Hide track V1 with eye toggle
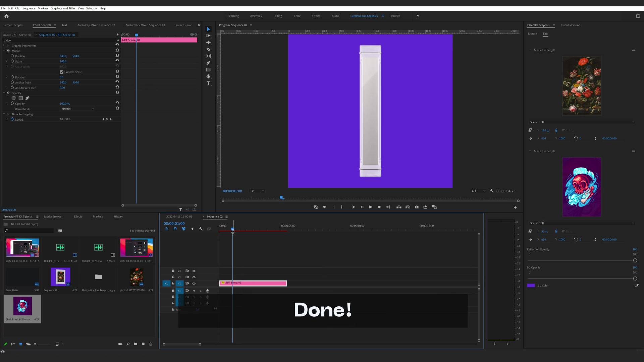Screen dimensions: 644x362 194,284
